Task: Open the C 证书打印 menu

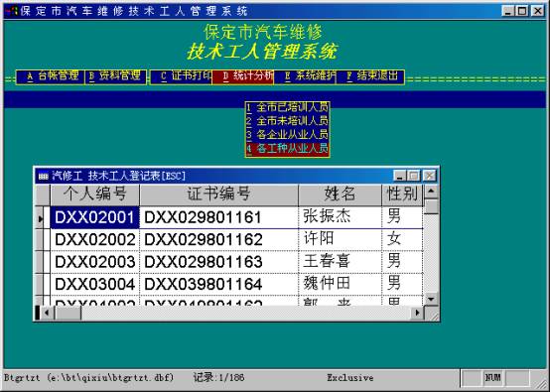Action: pyautogui.click(x=181, y=76)
